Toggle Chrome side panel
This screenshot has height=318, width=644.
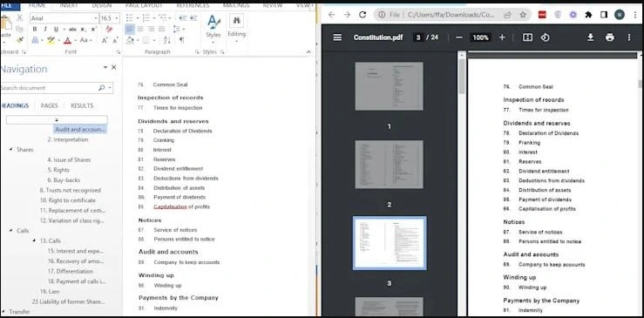click(604, 15)
